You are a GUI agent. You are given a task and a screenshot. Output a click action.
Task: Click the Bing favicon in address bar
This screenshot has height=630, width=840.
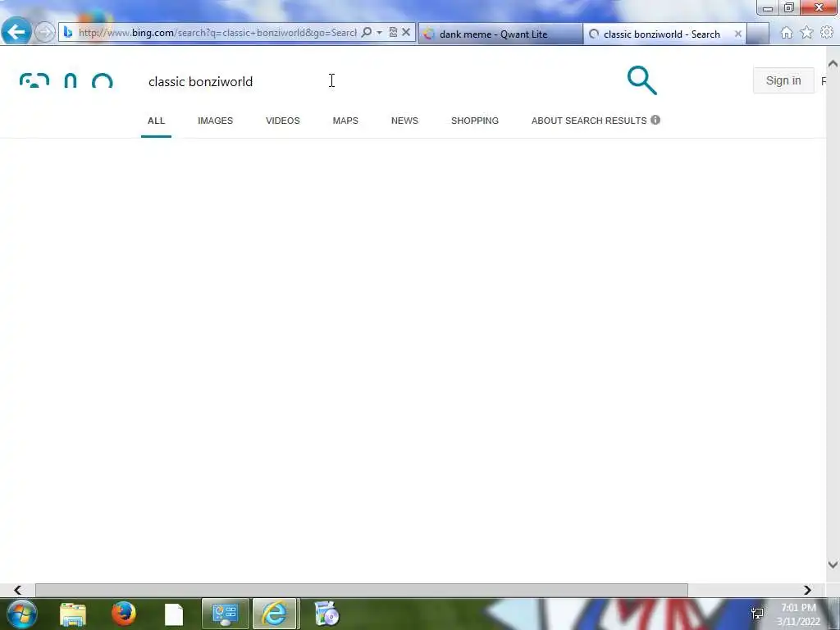click(68, 33)
